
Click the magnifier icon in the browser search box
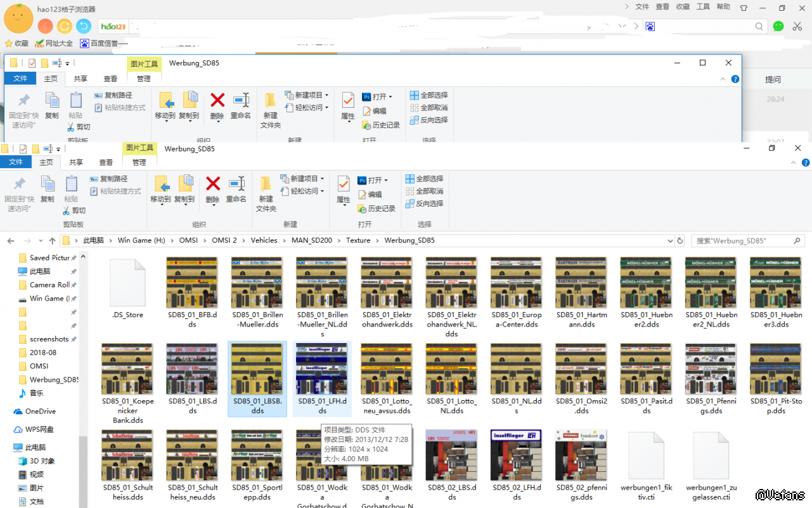pyautogui.click(x=759, y=27)
